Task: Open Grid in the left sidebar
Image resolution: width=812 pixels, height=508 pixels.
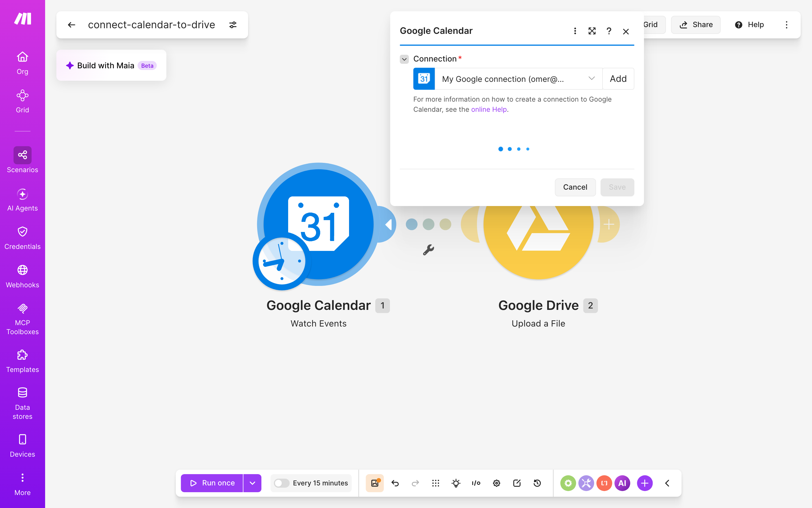Action: [23, 102]
